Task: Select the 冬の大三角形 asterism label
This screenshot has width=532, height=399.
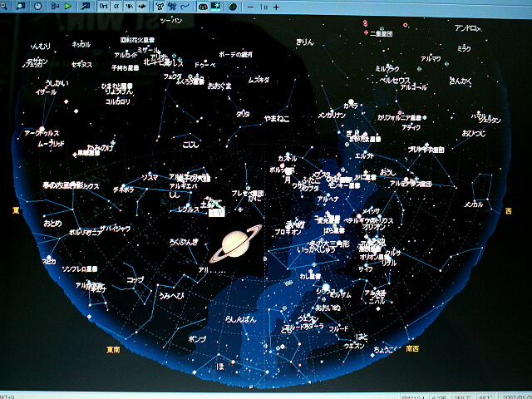Action: coord(329,244)
